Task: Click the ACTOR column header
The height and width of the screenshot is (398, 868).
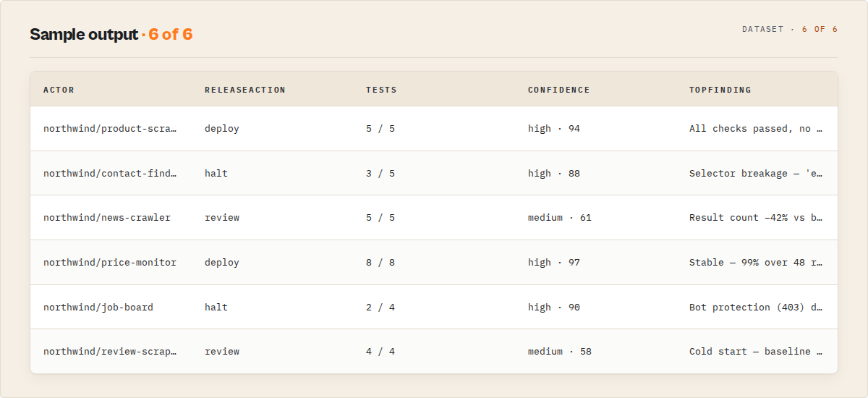Action: pyautogui.click(x=59, y=90)
